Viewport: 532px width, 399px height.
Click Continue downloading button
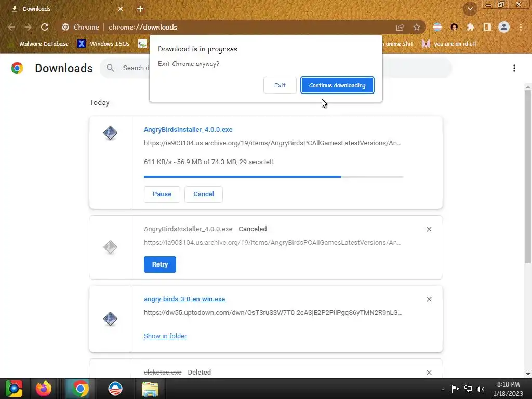[x=337, y=85]
